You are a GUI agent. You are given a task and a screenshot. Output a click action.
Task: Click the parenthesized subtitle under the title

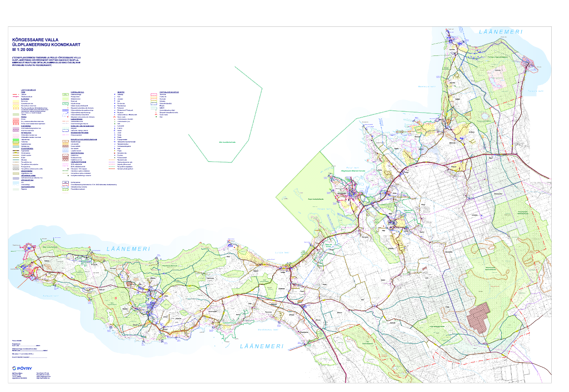click(46, 62)
